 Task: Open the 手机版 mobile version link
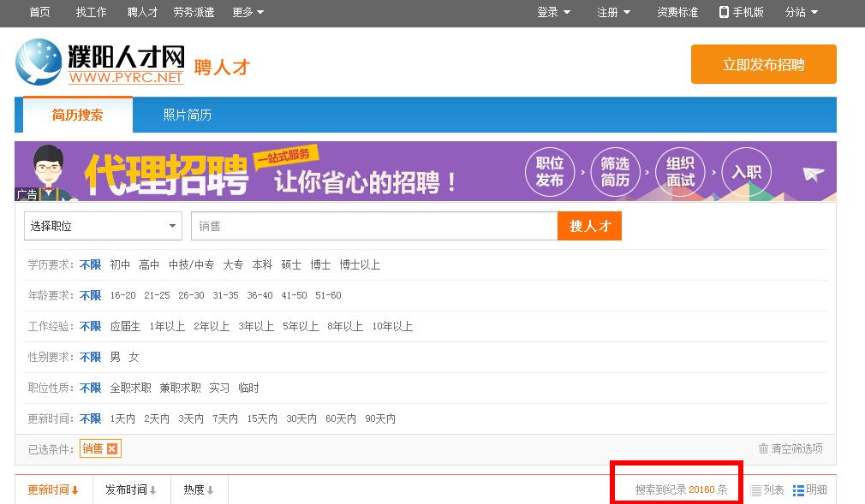tap(742, 12)
